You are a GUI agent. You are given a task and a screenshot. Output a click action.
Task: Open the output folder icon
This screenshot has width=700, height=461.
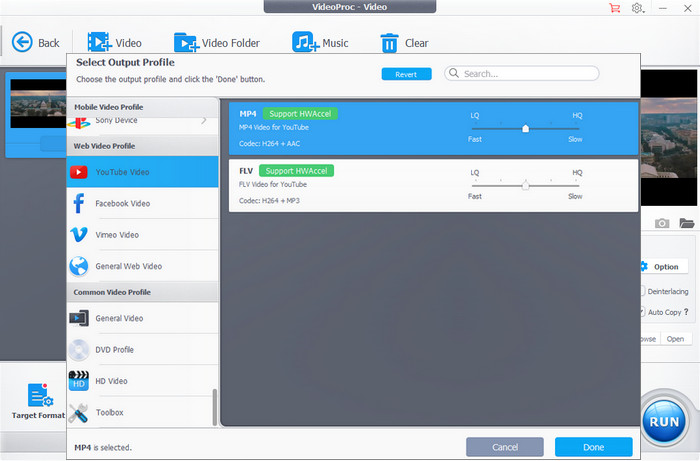tap(687, 223)
